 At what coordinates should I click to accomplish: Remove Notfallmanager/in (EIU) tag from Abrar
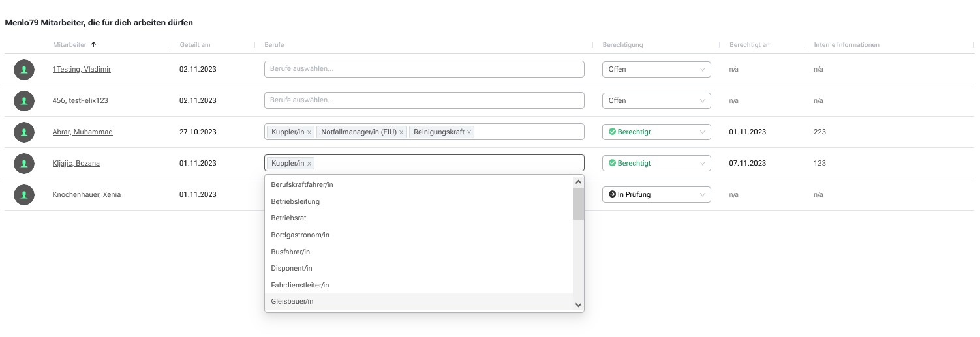pos(401,132)
